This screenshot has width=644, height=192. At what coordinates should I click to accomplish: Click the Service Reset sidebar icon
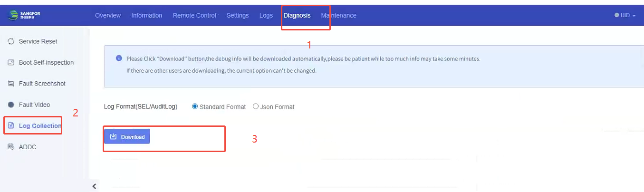(x=11, y=41)
